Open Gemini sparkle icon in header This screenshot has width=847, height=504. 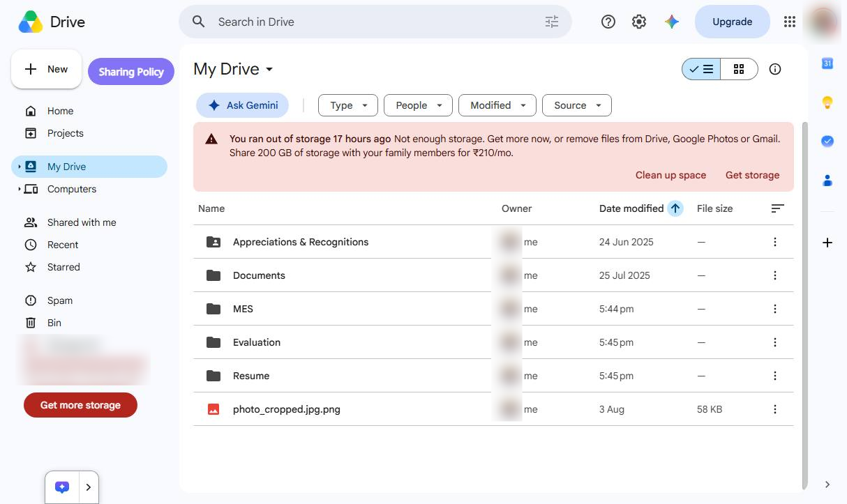(672, 22)
